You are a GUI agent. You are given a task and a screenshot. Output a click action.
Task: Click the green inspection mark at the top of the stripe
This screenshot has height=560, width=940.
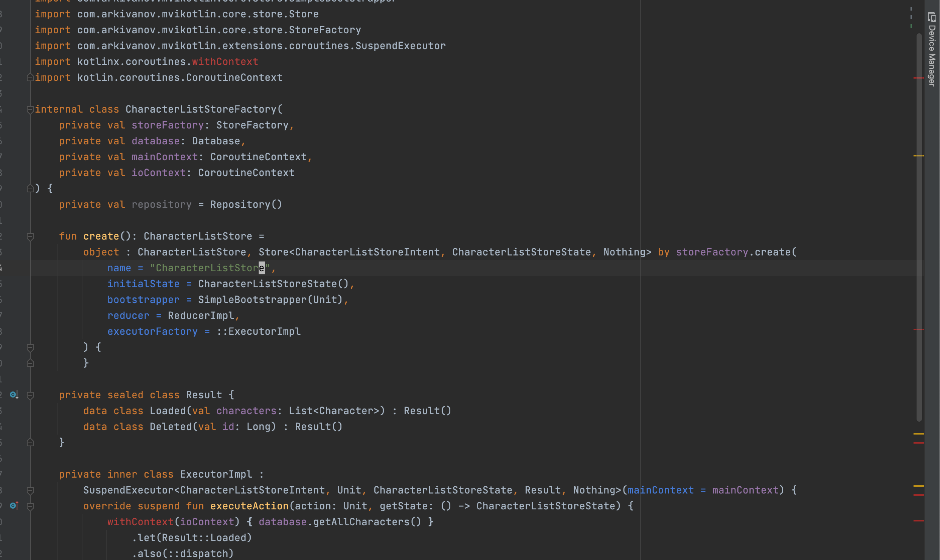pyautogui.click(x=911, y=26)
